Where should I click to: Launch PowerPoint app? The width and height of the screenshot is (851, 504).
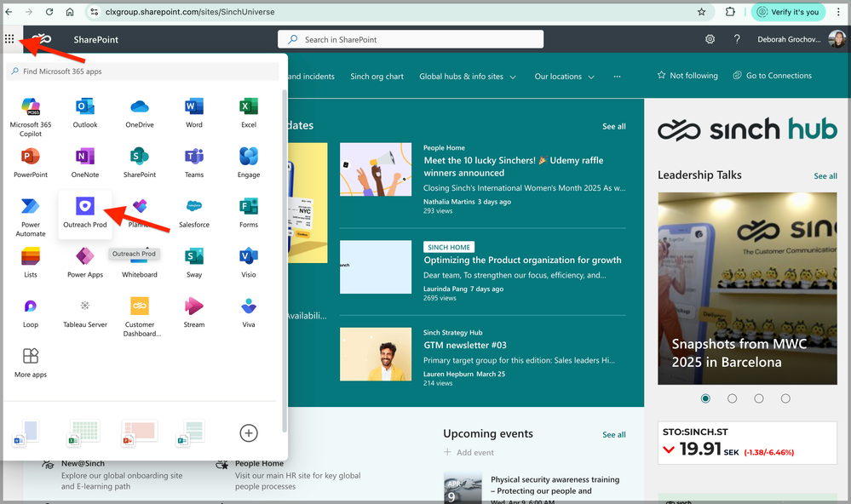coord(31,163)
